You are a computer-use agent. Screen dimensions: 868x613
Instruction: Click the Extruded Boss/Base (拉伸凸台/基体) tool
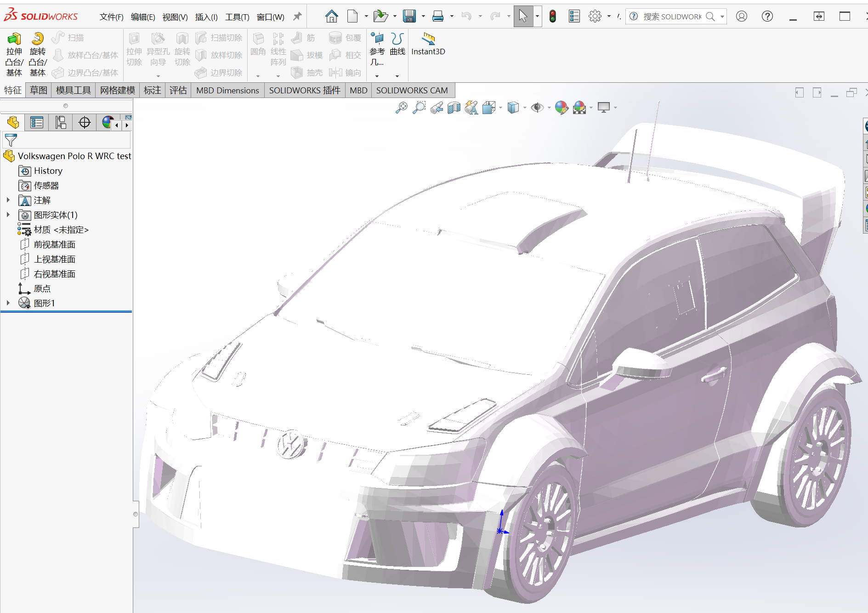pos(14,54)
